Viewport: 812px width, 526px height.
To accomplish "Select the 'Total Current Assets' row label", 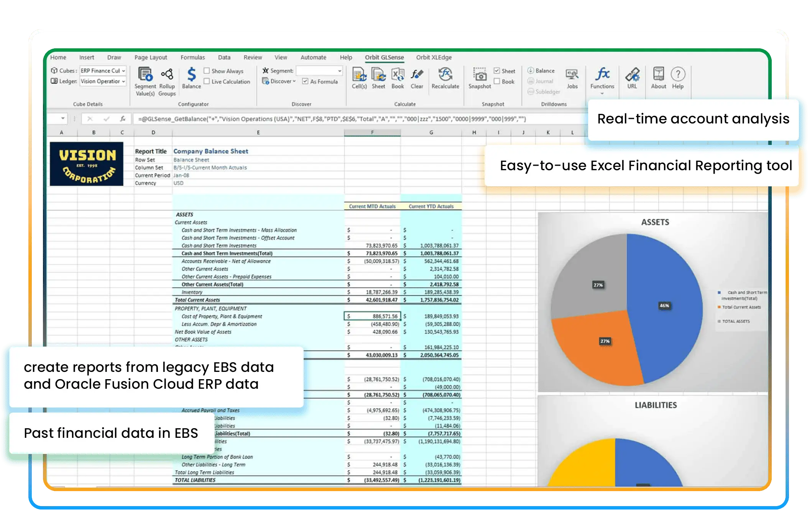I will click(197, 300).
